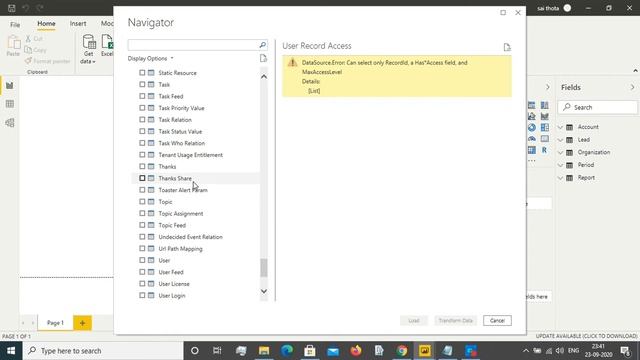The image size is (640, 360).
Task: Click the Cancel button in Navigator
Action: pyautogui.click(x=497, y=320)
